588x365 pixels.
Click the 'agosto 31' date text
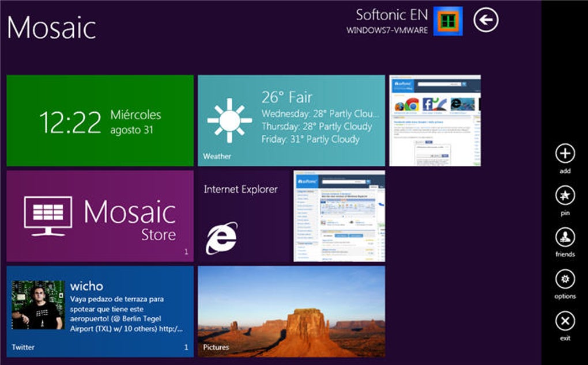tap(131, 130)
